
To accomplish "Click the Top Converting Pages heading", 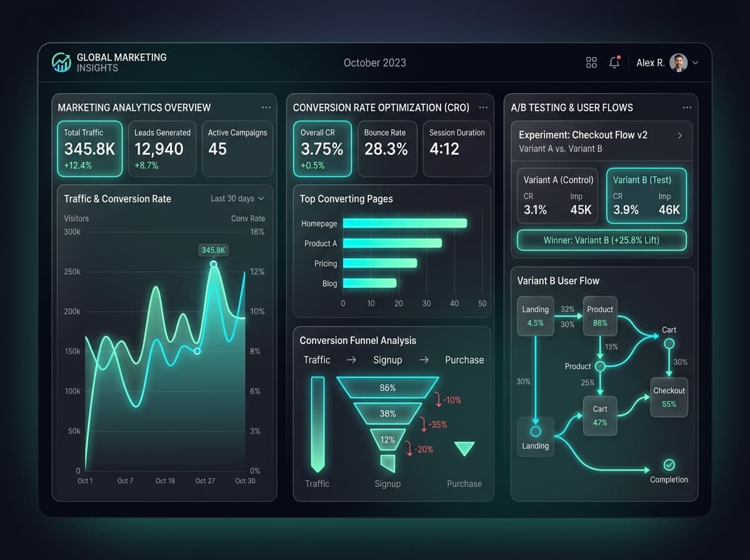I will tap(346, 199).
